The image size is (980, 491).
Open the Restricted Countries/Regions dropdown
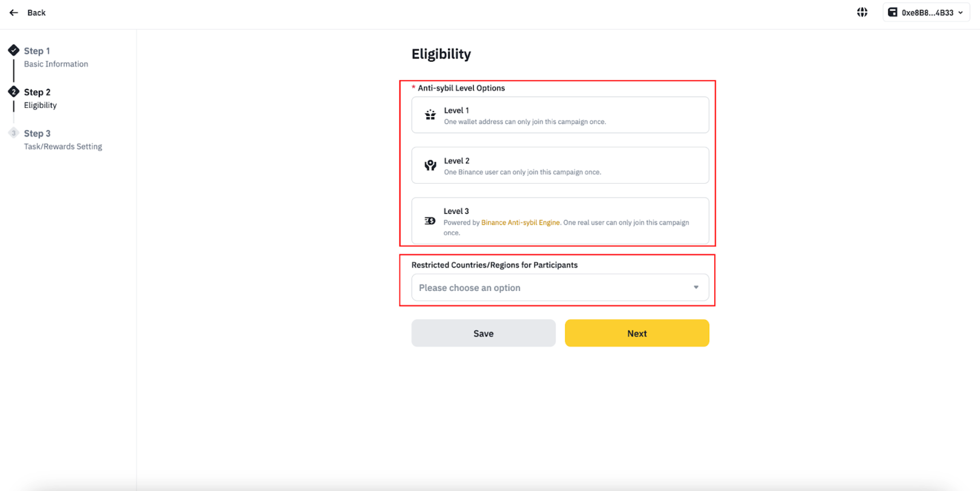coord(553,288)
